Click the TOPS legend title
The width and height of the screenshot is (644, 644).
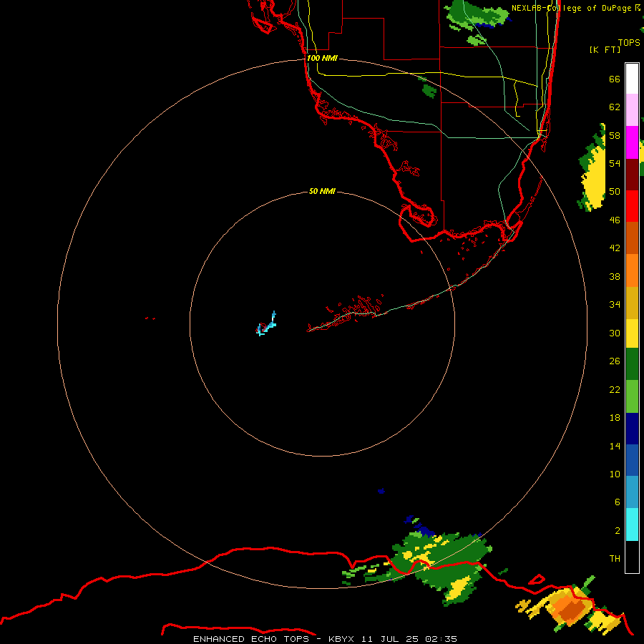[x=629, y=42]
